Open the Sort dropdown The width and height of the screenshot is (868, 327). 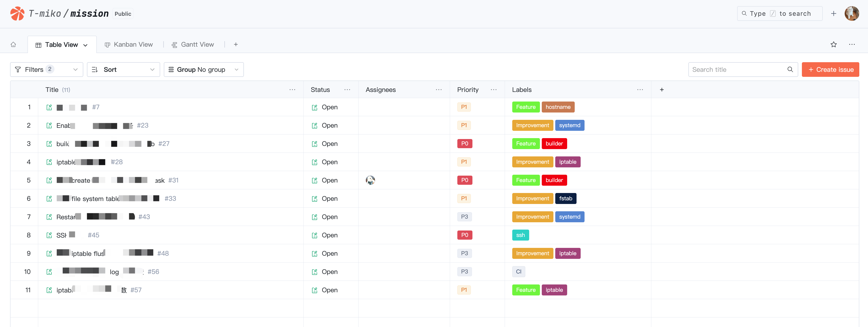(123, 69)
